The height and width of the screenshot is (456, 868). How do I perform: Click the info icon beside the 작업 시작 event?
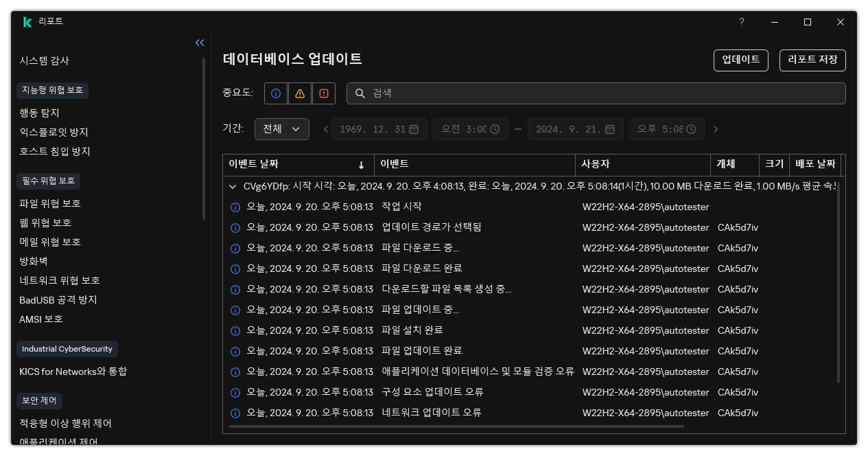(235, 207)
